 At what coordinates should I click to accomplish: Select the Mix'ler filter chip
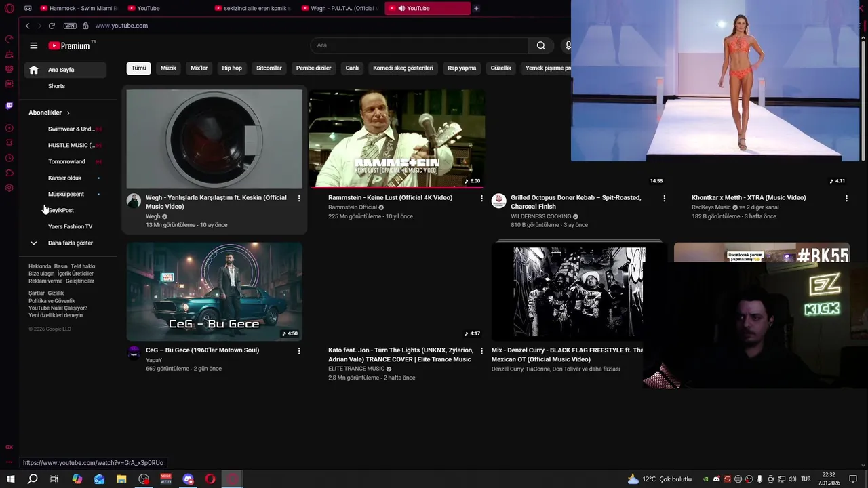[x=199, y=68]
